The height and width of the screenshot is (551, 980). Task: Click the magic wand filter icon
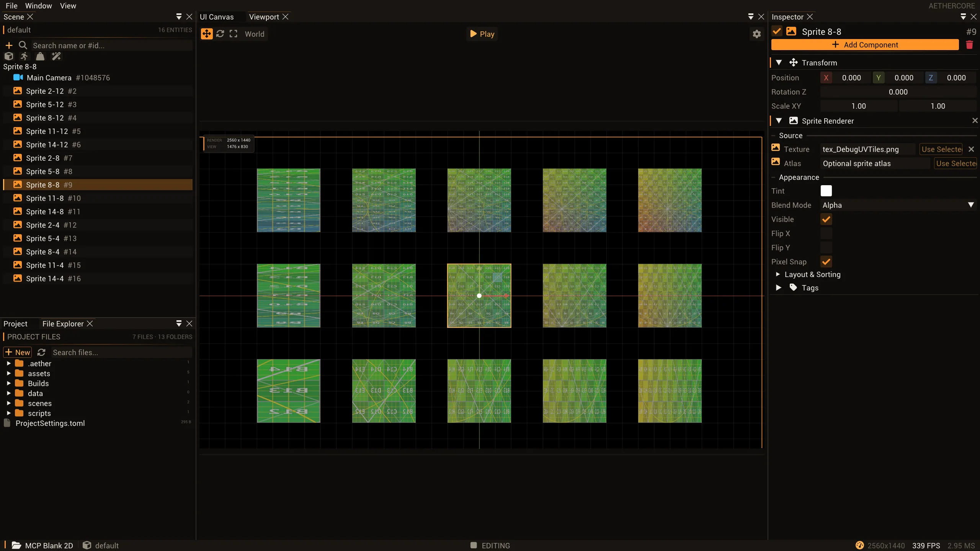pos(56,56)
